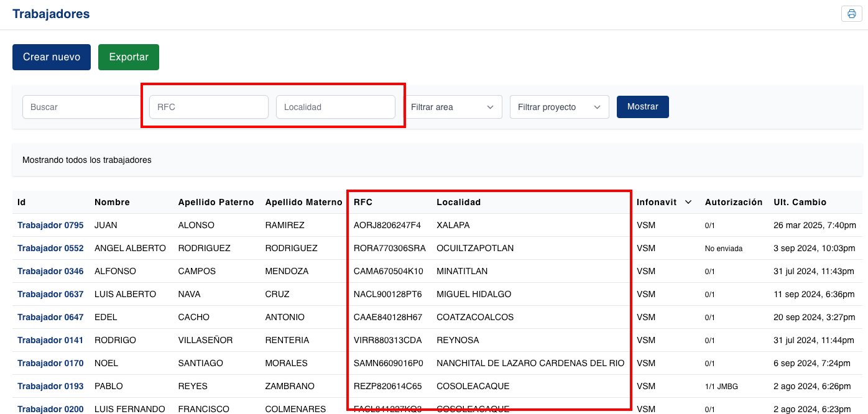Expand the Infonavit column chevron
The image size is (868, 414).
point(688,202)
